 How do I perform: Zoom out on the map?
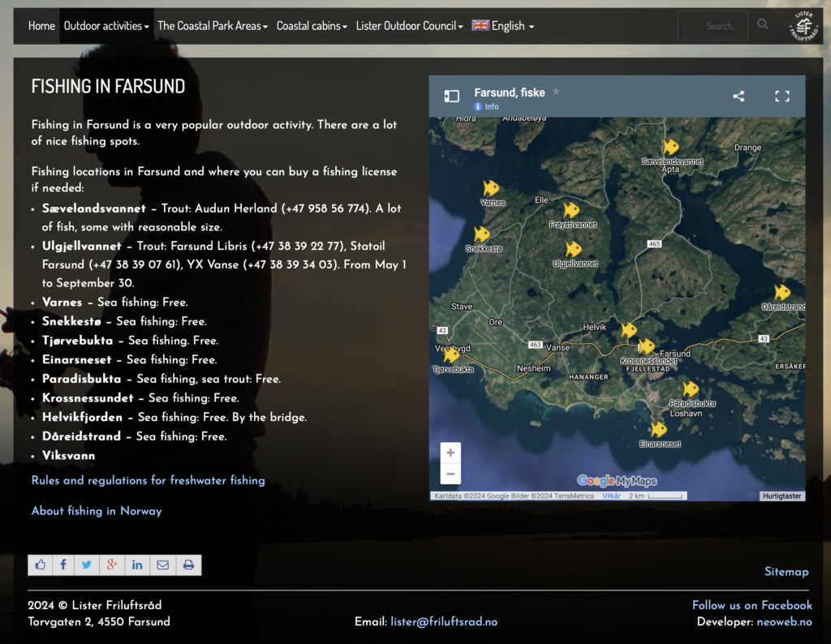(450, 474)
